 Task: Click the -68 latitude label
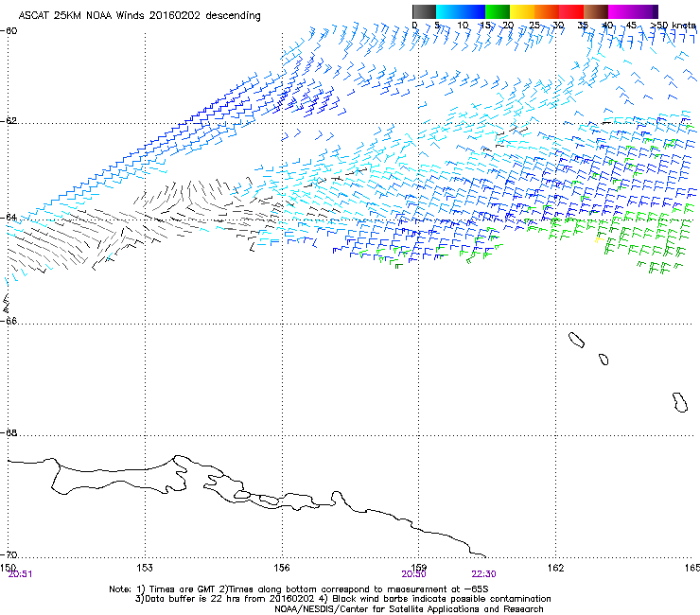9,432
